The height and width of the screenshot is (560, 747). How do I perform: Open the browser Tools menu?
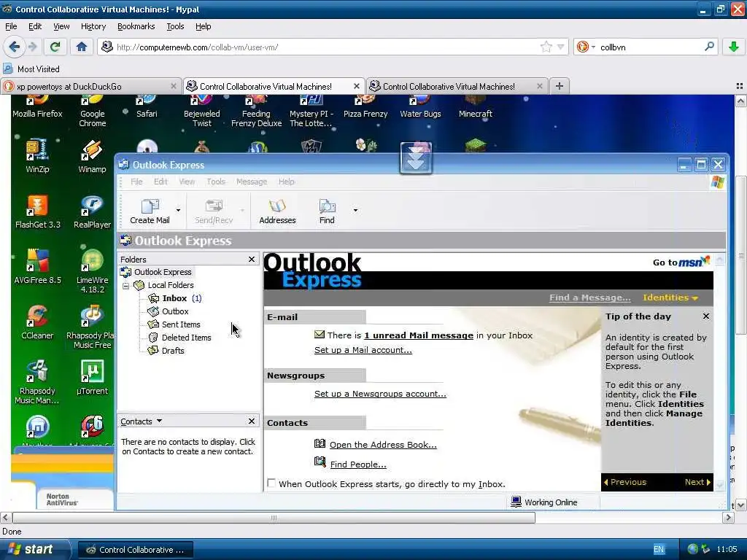(x=175, y=26)
